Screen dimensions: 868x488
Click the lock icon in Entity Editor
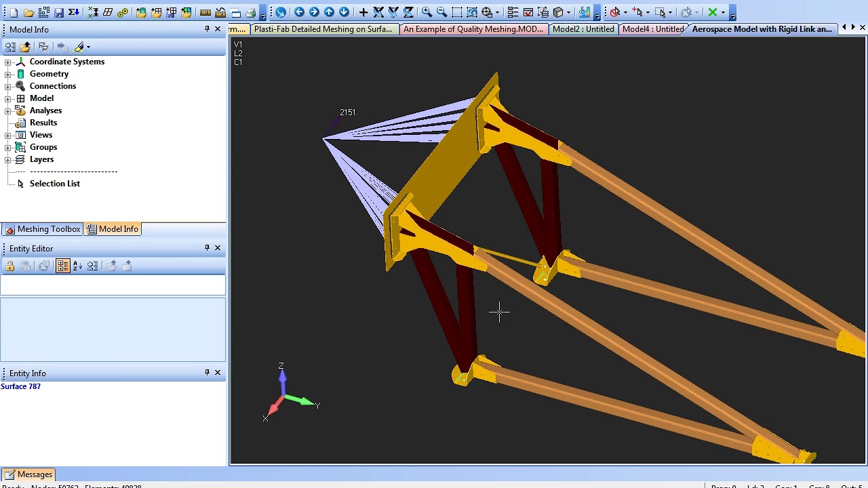pos(10,266)
